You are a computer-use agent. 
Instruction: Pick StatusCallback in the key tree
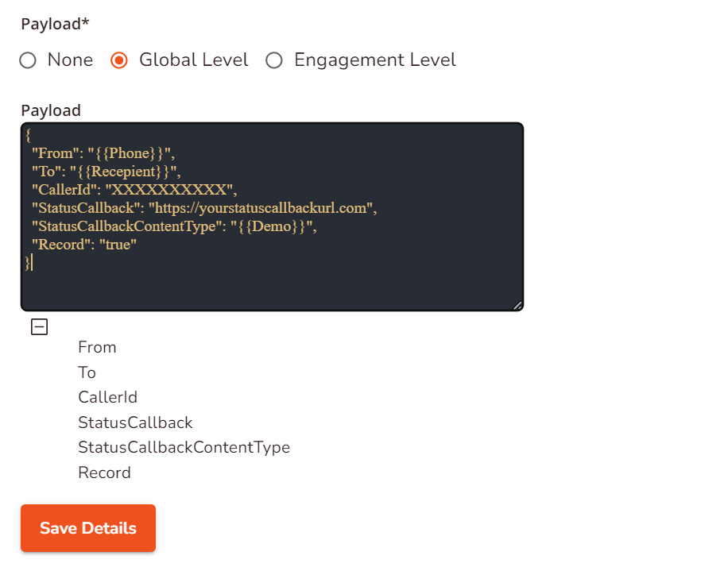coord(135,422)
